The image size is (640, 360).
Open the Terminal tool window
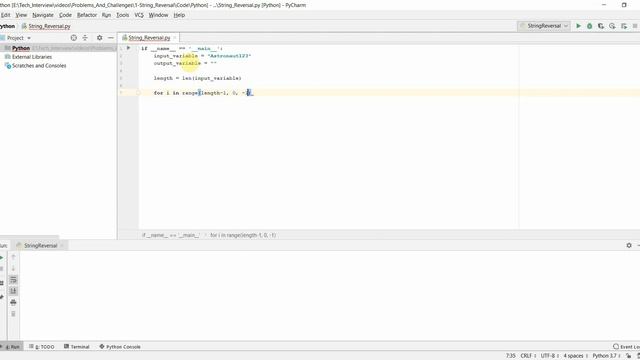tap(77, 347)
